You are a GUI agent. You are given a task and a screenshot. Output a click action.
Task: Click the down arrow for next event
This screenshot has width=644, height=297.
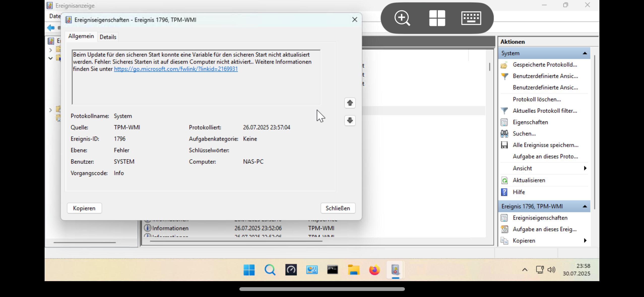click(350, 120)
